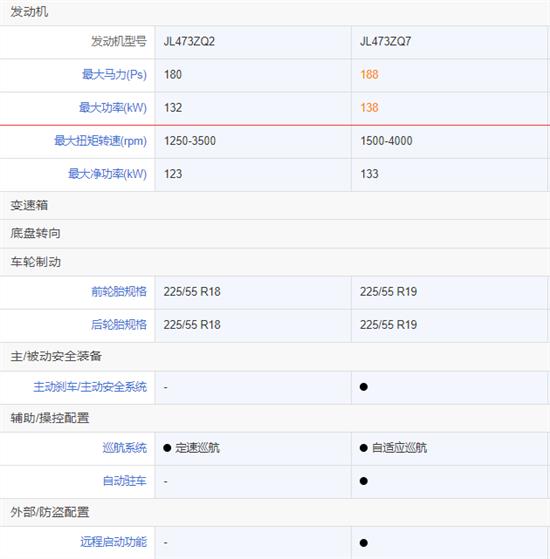Open the 自动驻车 parameter link
550x559 pixels.
(125, 481)
